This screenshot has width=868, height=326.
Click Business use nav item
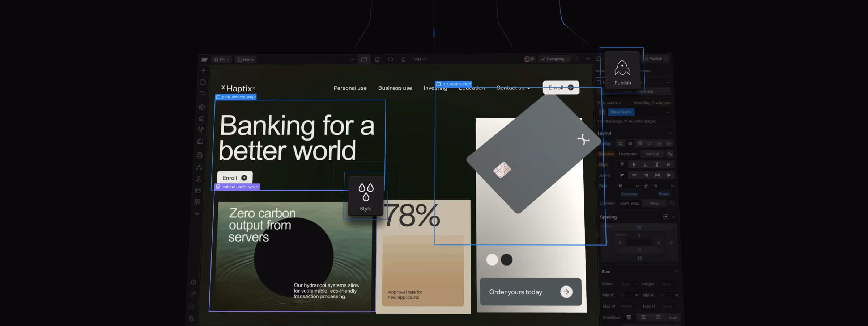[395, 88]
